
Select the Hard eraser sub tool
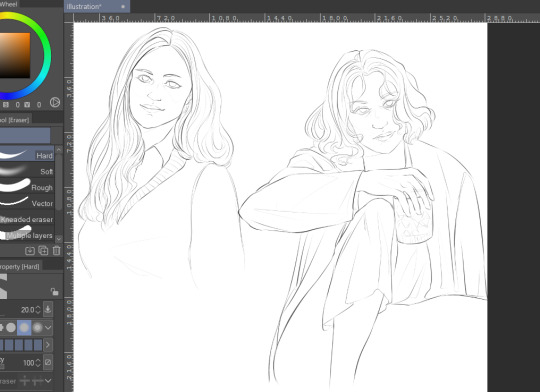point(27,154)
